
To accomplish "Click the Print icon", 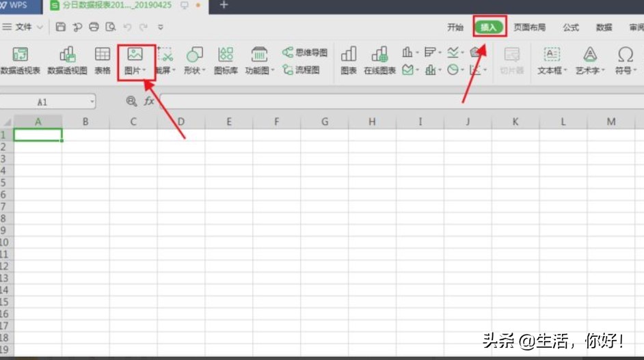I will click(x=94, y=27).
